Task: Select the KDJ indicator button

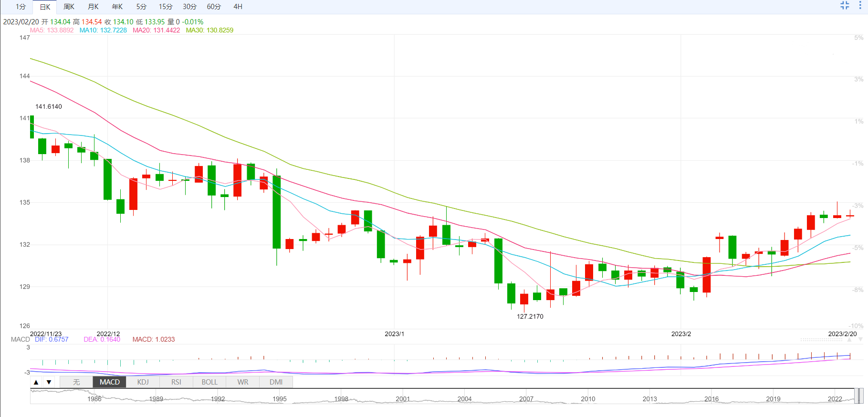Action: [x=143, y=382]
